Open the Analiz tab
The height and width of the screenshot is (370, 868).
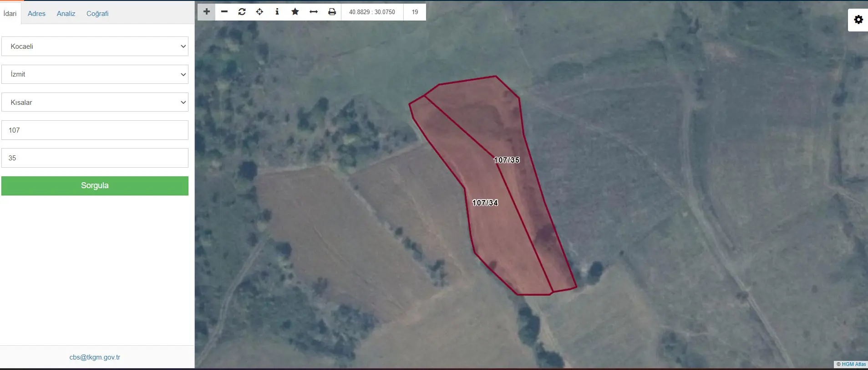pos(66,14)
